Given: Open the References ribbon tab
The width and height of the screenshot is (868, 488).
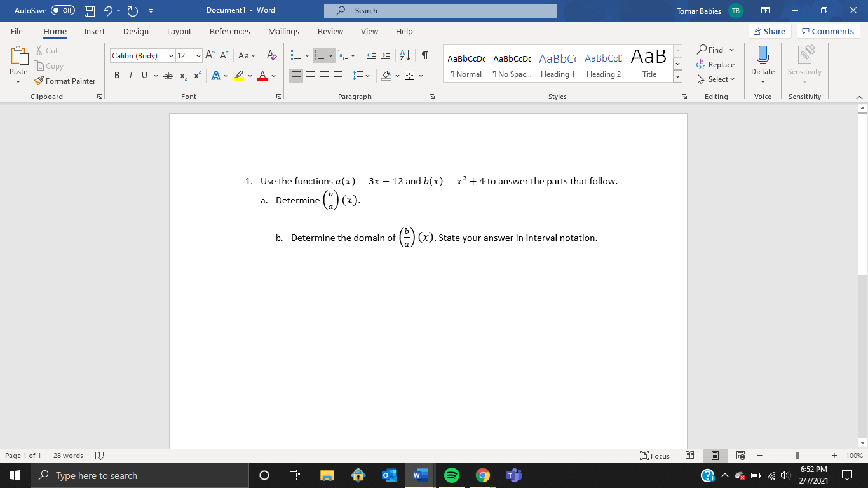Looking at the screenshot, I should pos(230,31).
